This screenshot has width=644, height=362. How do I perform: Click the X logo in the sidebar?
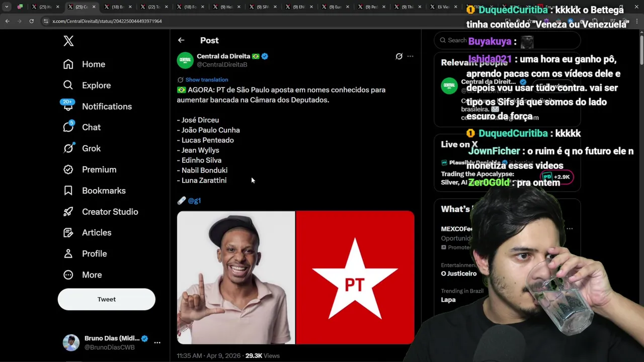click(x=68, y=41)
